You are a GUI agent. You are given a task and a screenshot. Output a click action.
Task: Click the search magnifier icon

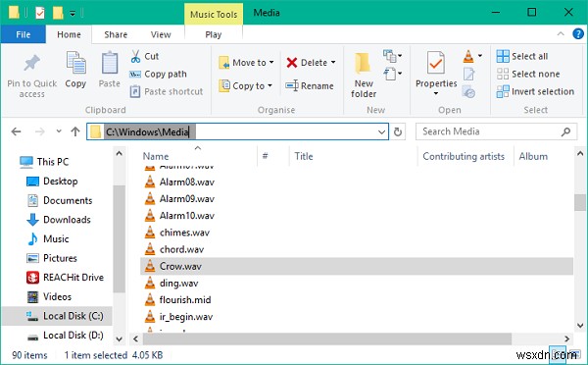(x=565, y=131)
